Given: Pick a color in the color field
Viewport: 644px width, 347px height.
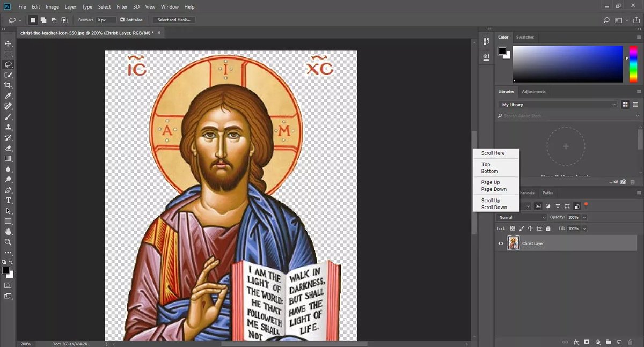Looking at the screenshot, I should [x=567, y=64].
